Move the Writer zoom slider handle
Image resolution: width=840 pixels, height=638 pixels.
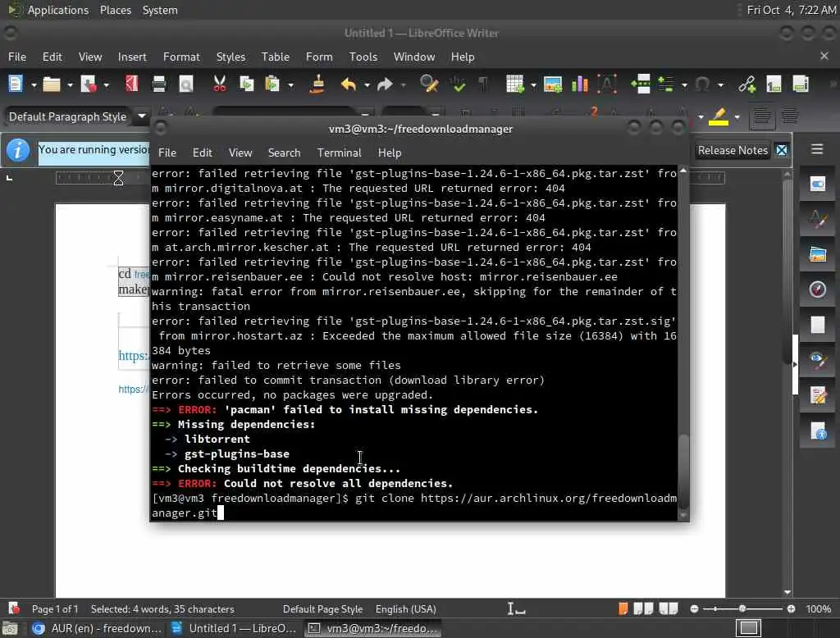[x=742, y=609]
